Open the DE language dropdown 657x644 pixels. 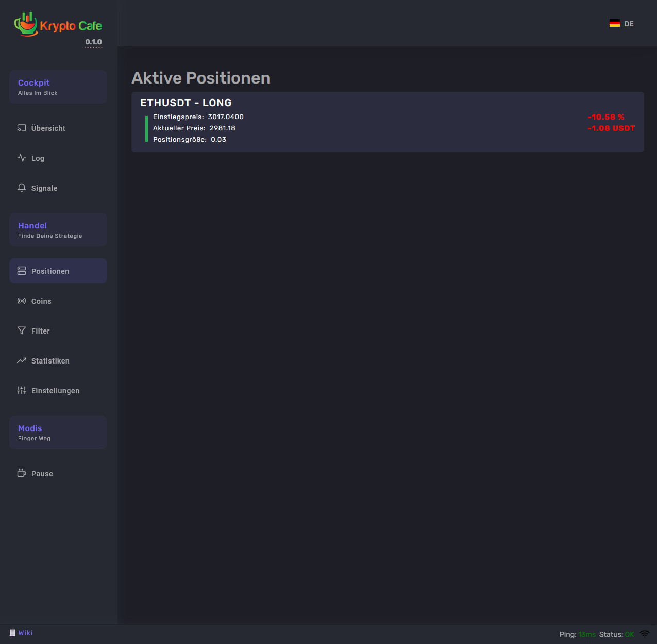click(x=629, y=24)
